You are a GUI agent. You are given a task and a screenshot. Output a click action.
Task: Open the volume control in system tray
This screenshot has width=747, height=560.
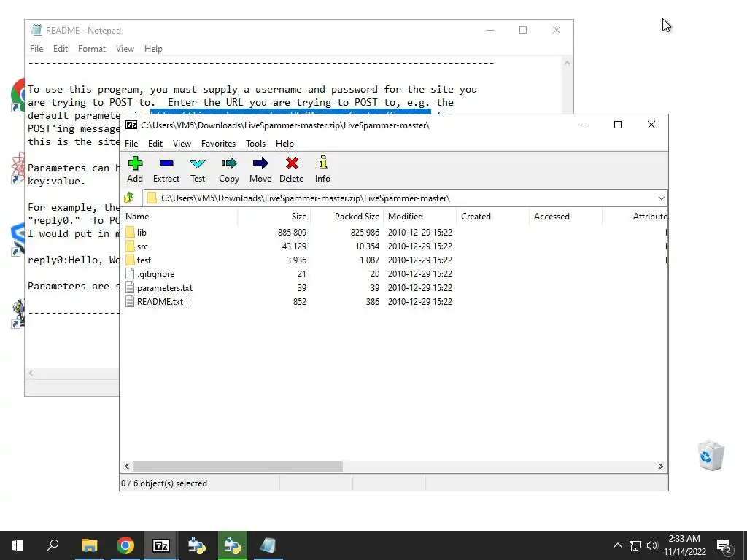tap(652, 545)
